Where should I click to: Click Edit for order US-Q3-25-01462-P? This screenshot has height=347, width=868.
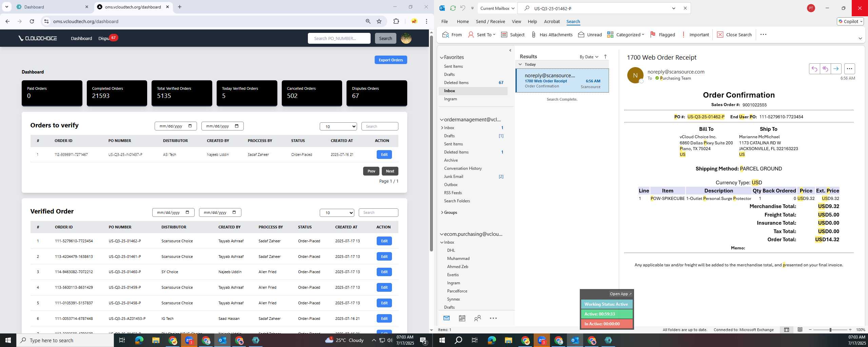coord(384,241)
